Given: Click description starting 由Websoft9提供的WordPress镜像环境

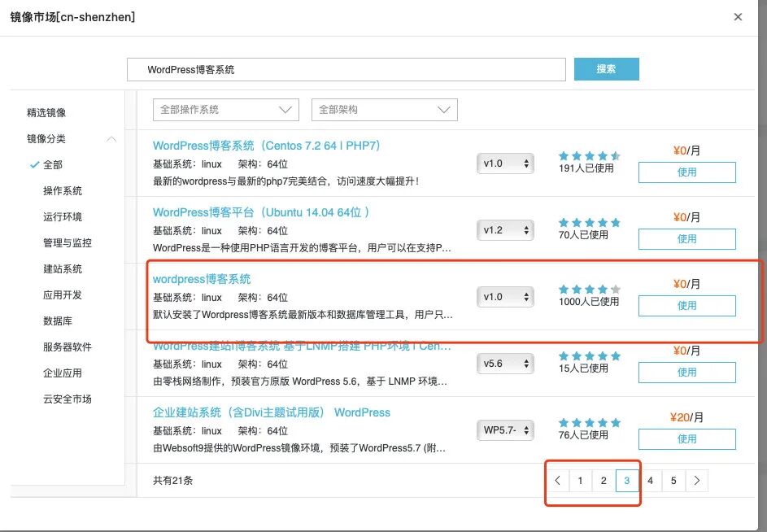Looking at the screenshot, I should 299,448.
